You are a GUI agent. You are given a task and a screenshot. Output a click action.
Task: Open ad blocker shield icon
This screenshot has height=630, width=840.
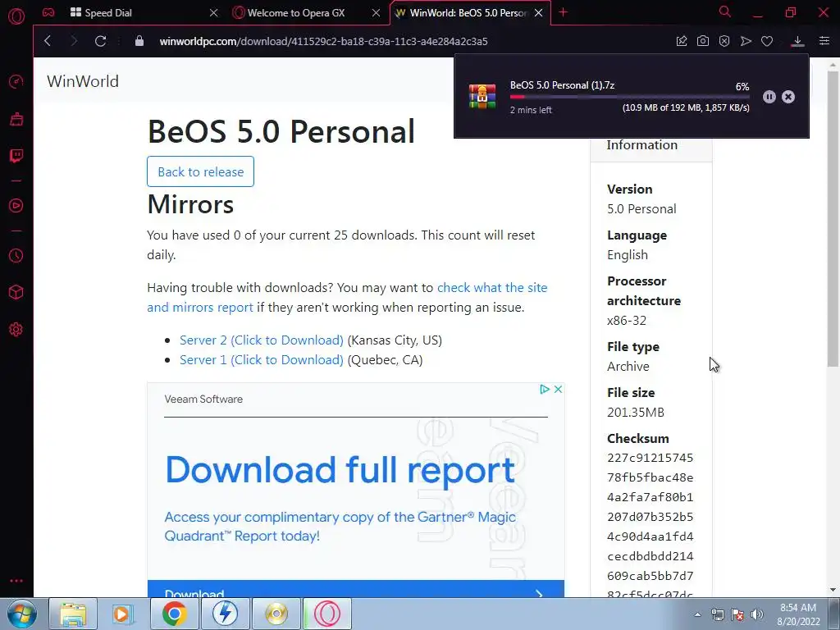pos(724,41)
